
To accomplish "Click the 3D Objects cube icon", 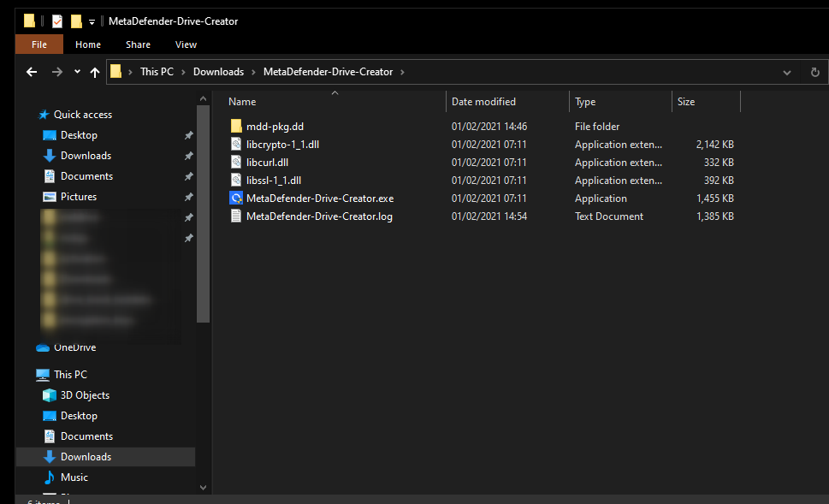I will (x=49, y=395).
